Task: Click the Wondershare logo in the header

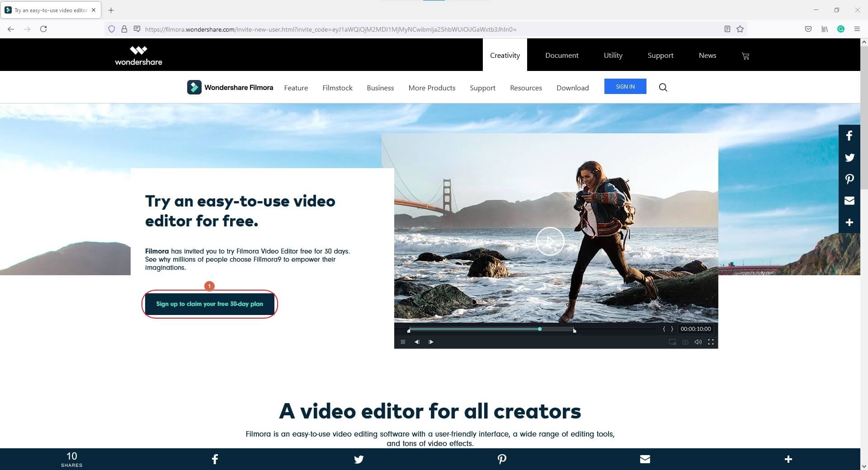Action: (x=138, y=56)
